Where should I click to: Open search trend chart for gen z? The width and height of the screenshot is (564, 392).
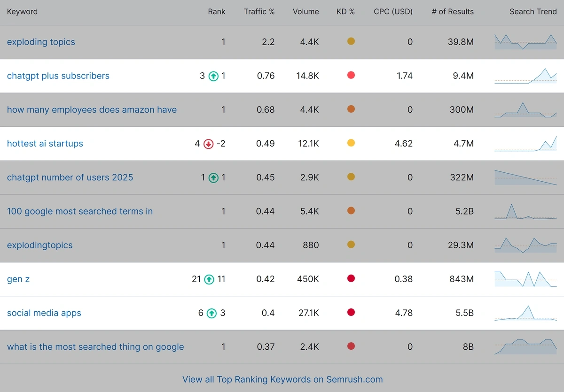pos(525,279)
